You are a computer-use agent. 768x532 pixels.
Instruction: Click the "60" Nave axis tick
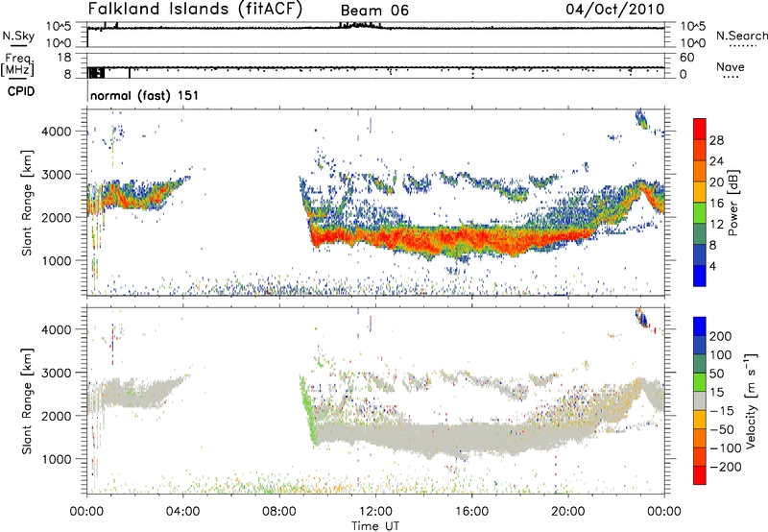[x=686, y=58]
